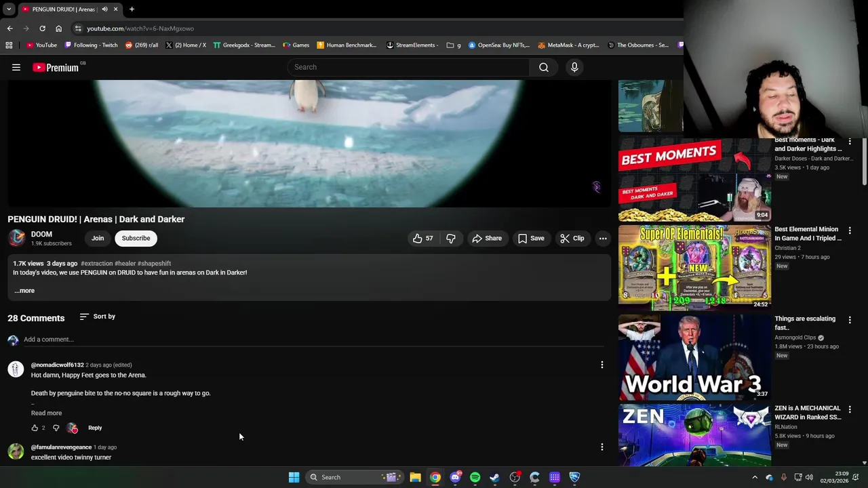Open File Explorer from the taskbar

click(415, 477)
